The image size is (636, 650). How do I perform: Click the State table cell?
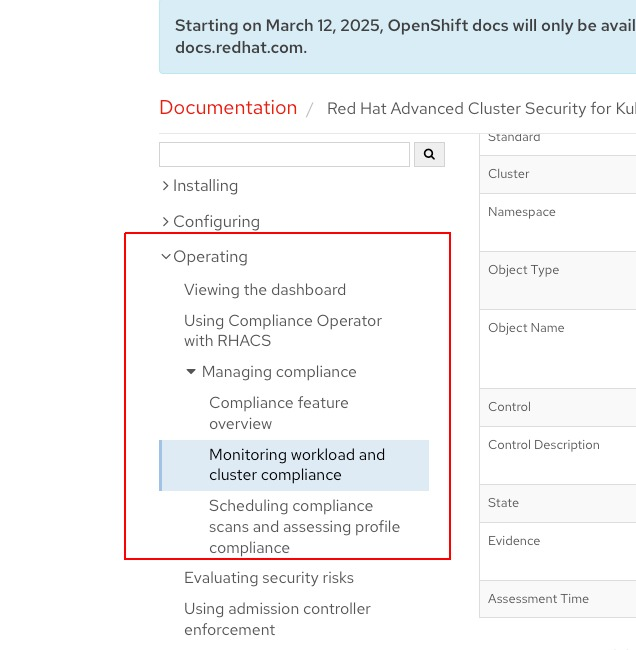click(x=558, y=503)
